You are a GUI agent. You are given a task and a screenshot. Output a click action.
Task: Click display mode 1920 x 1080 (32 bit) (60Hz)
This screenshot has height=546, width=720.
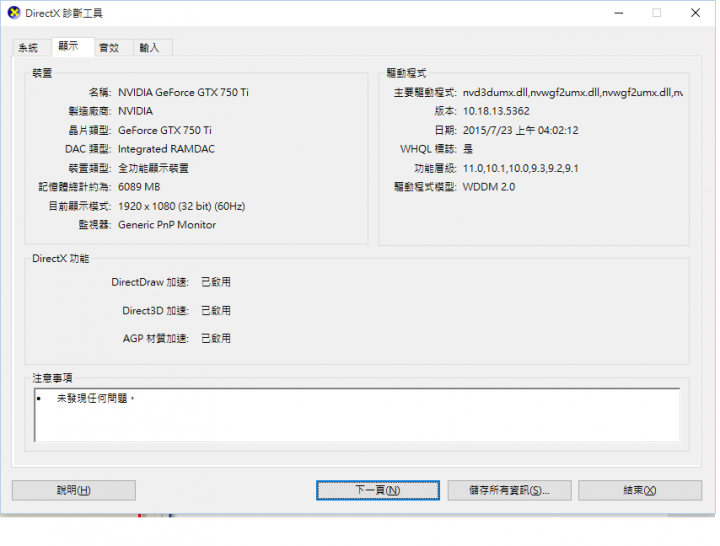(x=181, y=206)
